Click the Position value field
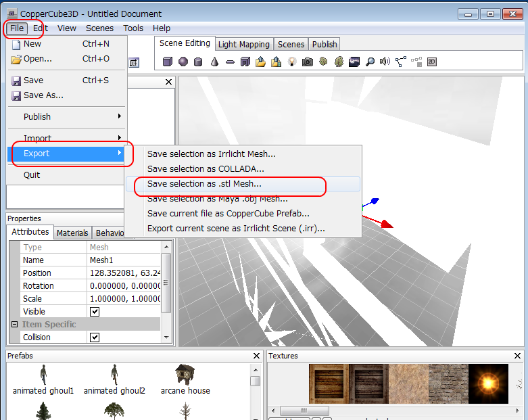 pos(124,273)
